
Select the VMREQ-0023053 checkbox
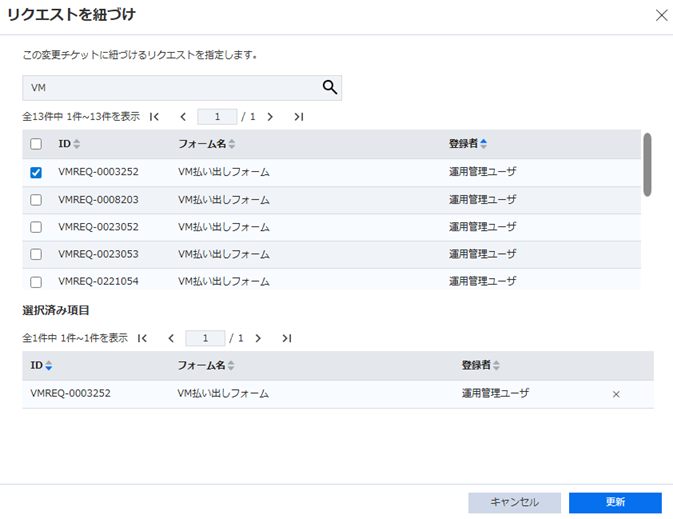[36, 254]
